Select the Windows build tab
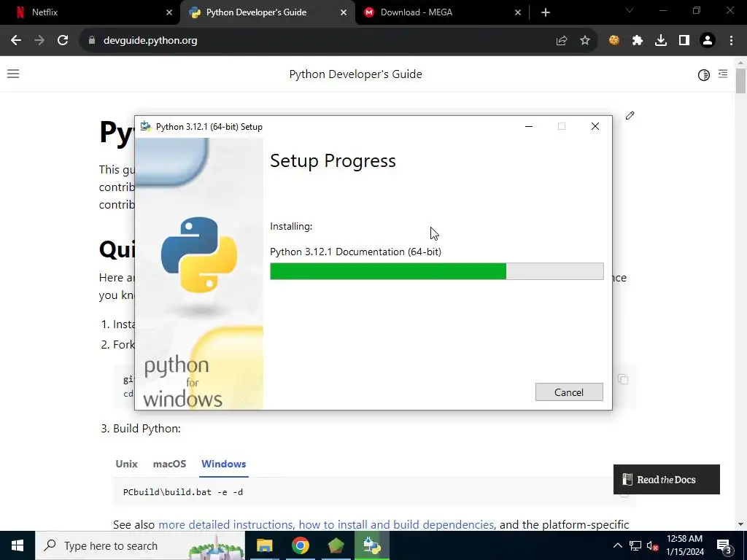Screen dimensions: 747x560 [223, 464]
